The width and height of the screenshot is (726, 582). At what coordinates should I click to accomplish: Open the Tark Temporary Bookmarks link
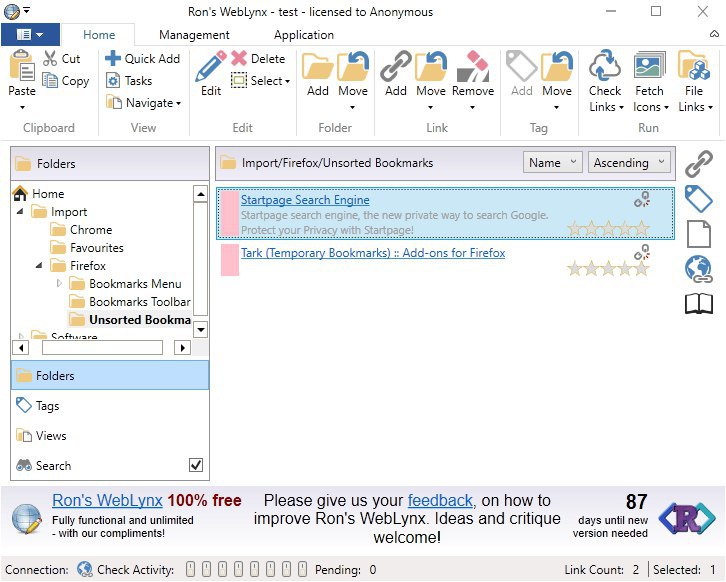coord(373,253)
